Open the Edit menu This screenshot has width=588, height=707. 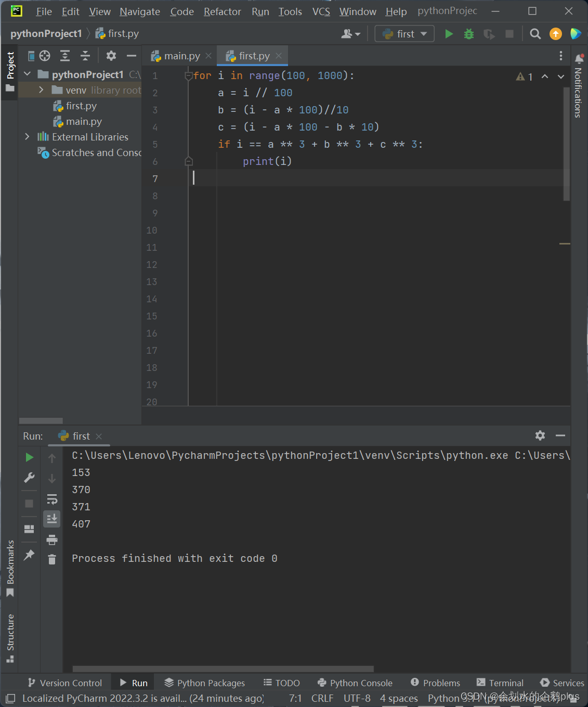point(70,11)
